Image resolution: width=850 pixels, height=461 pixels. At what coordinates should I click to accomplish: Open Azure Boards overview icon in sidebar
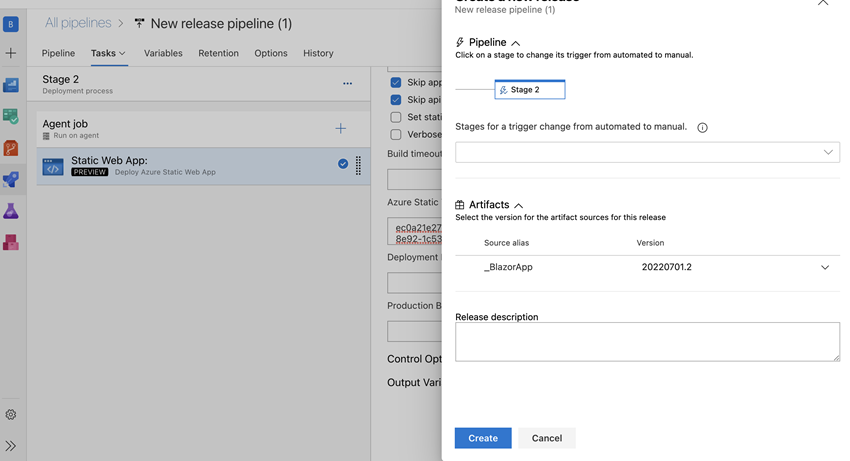11,85
